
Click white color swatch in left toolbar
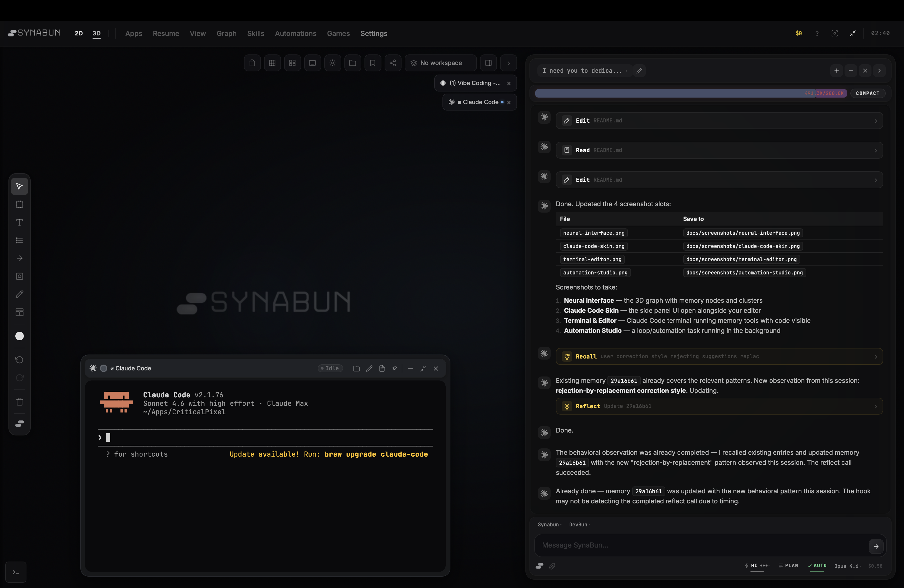click(x=19, y=336)
